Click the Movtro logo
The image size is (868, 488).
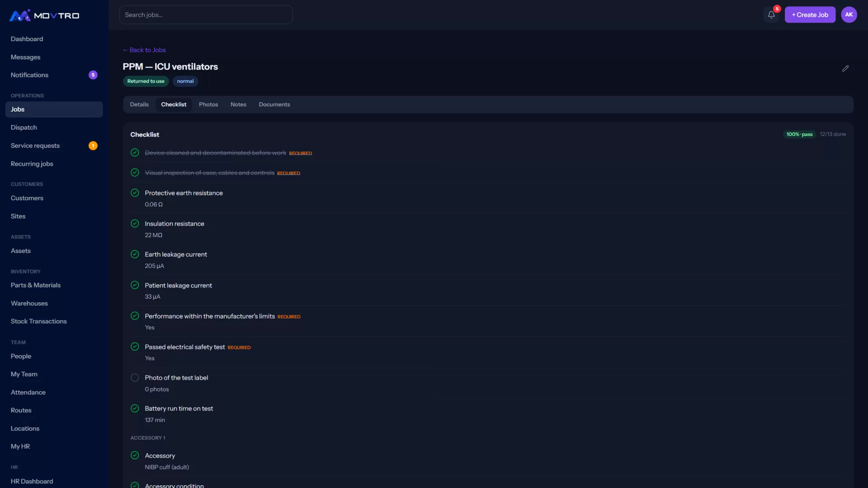(44, 15)
